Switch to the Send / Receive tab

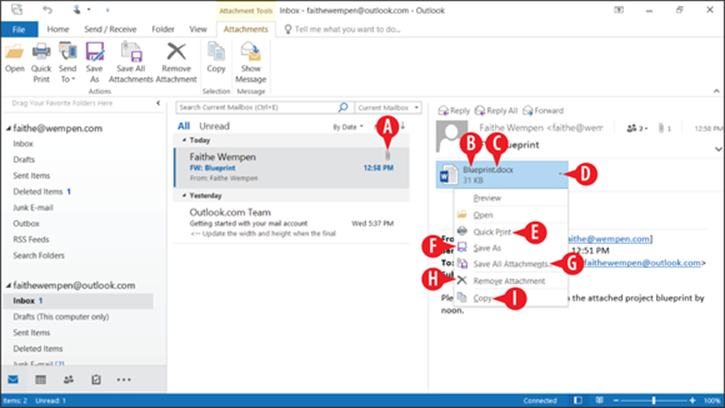110,29
